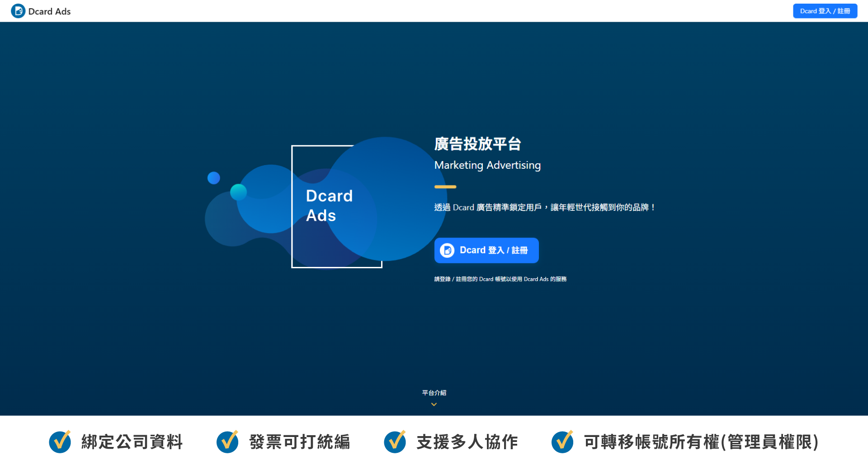Screen dimensions: 868x475
Task: Click the small teal dot in the illustration
Action: pyautogui.click(x=238, y=192)
